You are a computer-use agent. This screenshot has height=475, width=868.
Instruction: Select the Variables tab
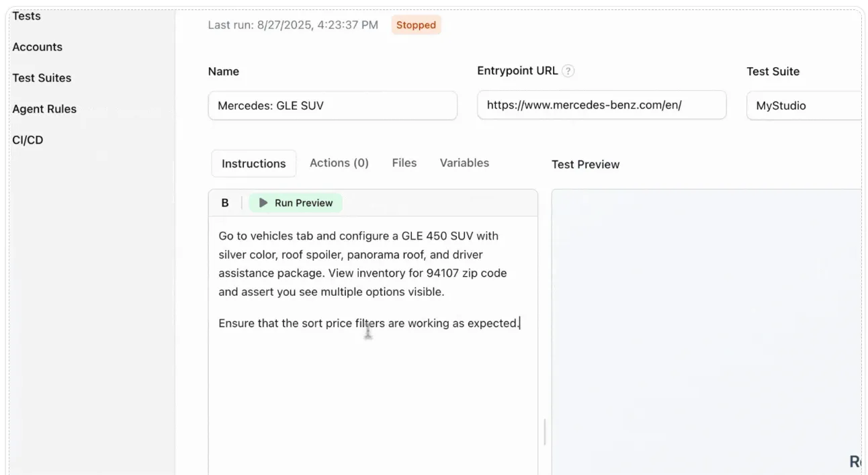point(464,163)
